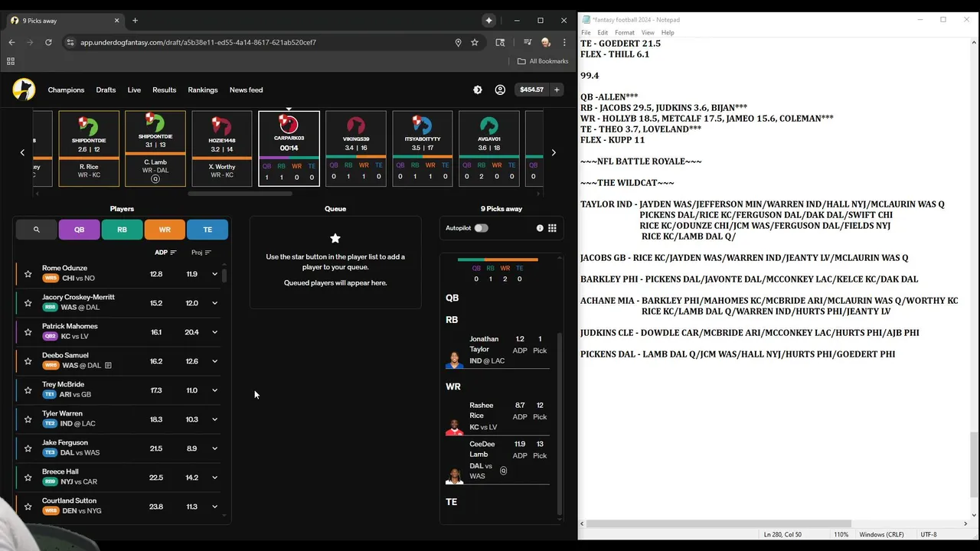Open the info icon near Autopilot
Viewport: 980px width, 551px height.
pyautogui.click(x=540, y=228)
